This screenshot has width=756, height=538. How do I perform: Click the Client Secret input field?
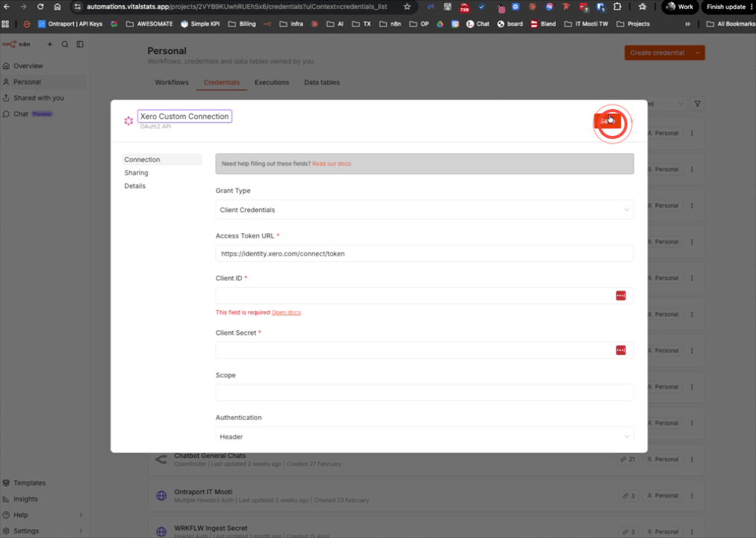[424, 350]
